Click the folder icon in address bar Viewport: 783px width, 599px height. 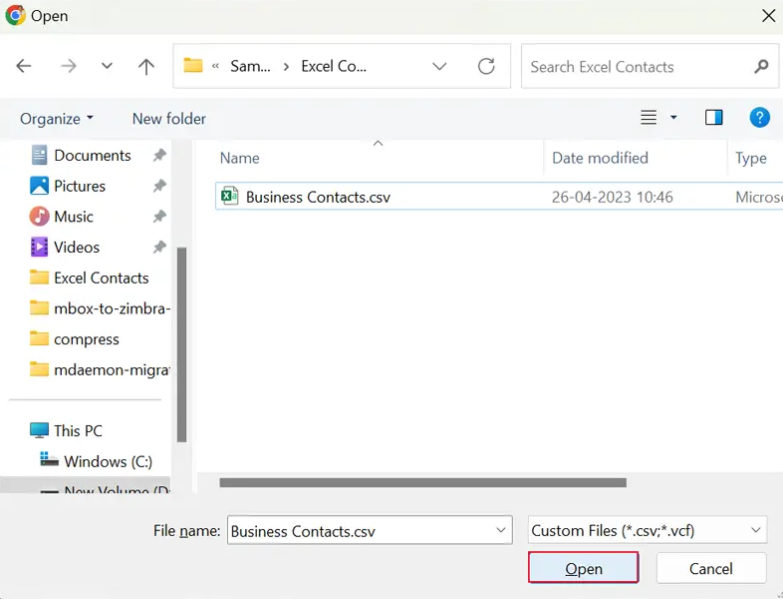[x=193, y=65]
